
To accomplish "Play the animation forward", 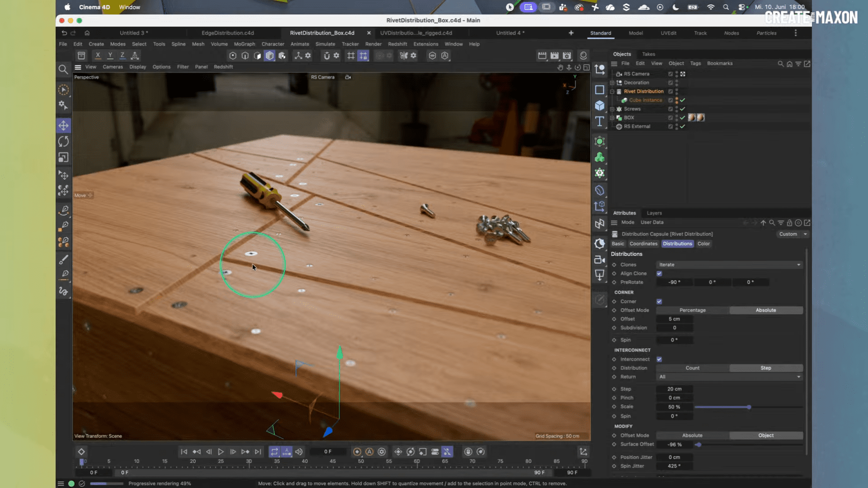I will coord(221,451).
